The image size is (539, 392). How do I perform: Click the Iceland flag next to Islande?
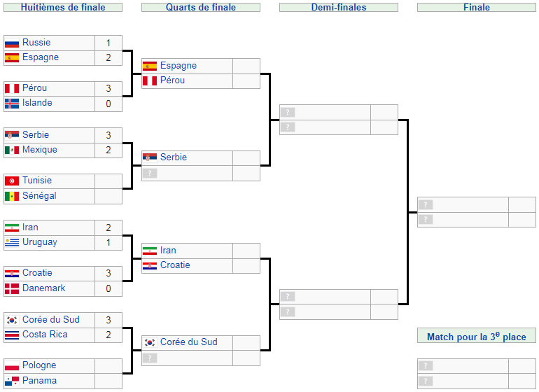point(12,104)
